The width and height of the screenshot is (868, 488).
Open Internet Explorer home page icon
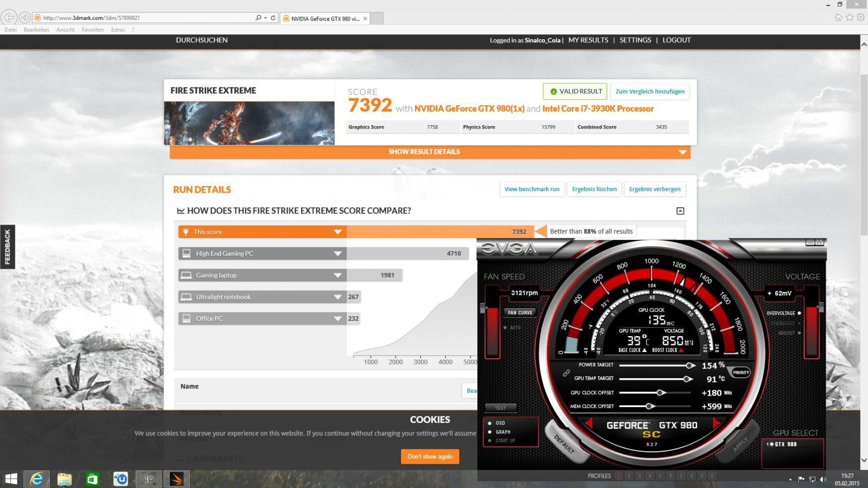point(839,17)
